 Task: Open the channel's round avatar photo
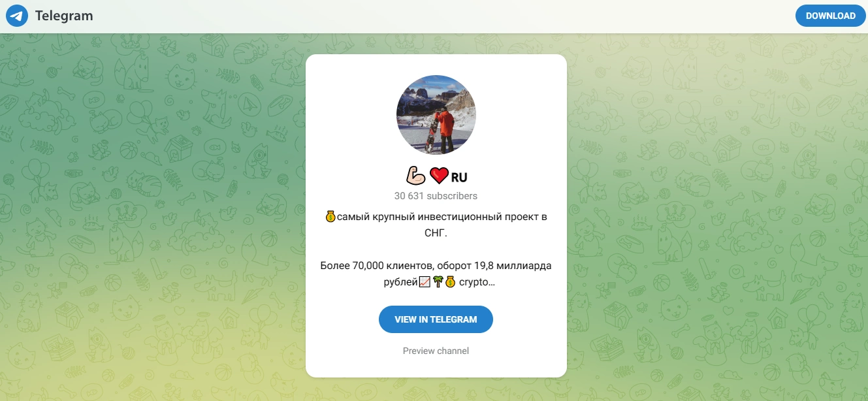point(436,115)
